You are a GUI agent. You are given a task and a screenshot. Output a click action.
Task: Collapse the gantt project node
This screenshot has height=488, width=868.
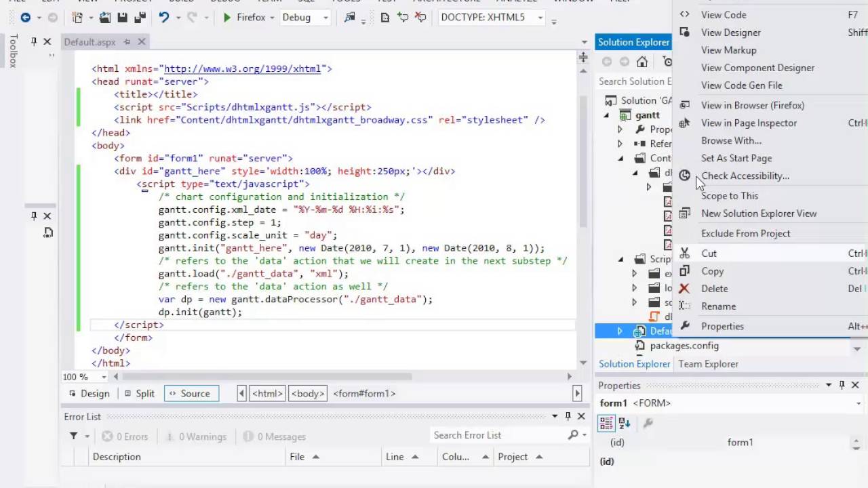(607, 115)
